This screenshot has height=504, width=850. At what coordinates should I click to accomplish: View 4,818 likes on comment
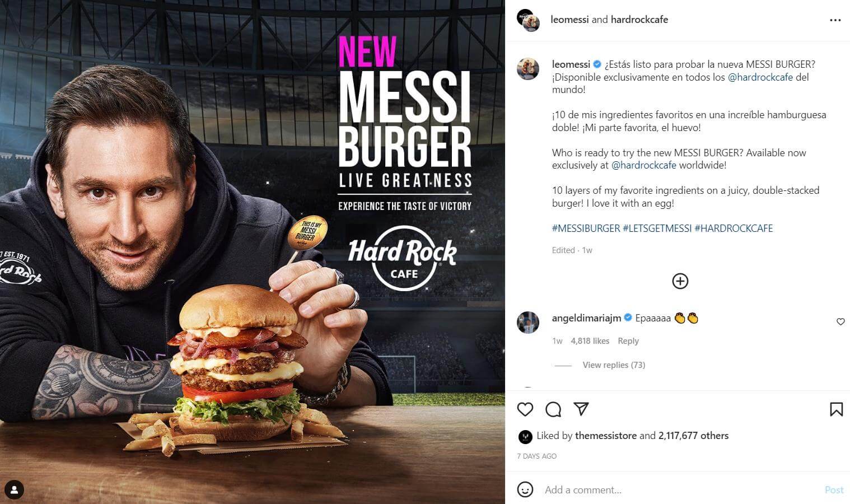tap(590, 341)
